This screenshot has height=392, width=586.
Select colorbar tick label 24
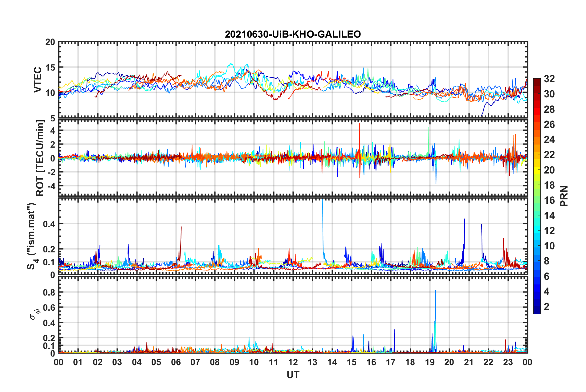tap(549, 140)
